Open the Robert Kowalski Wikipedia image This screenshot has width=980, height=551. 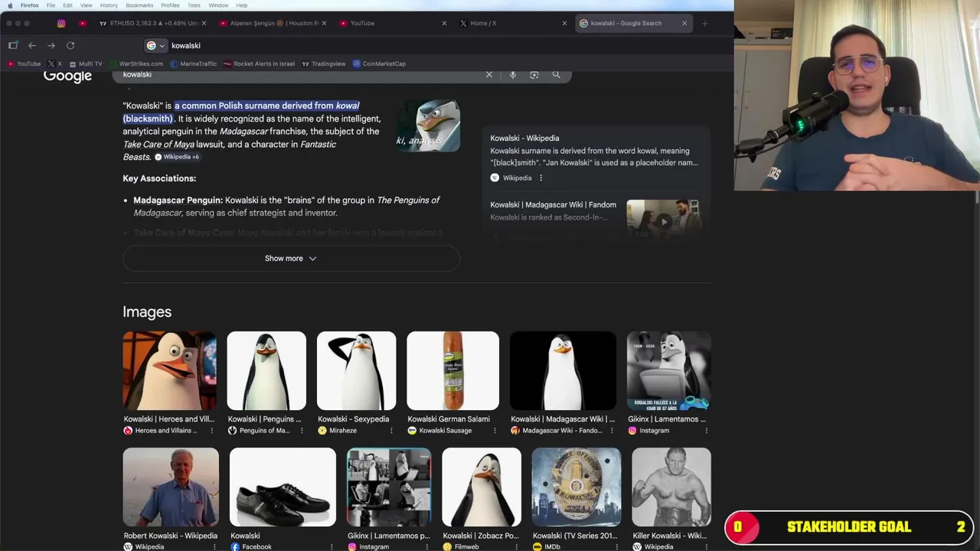[x=171, y=487]
